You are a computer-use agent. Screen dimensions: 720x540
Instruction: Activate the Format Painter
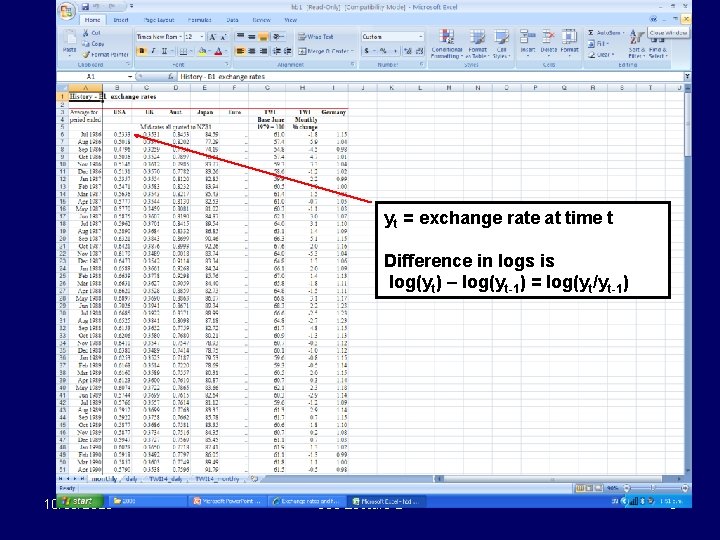pyautogui.click(x=105, y=55)
